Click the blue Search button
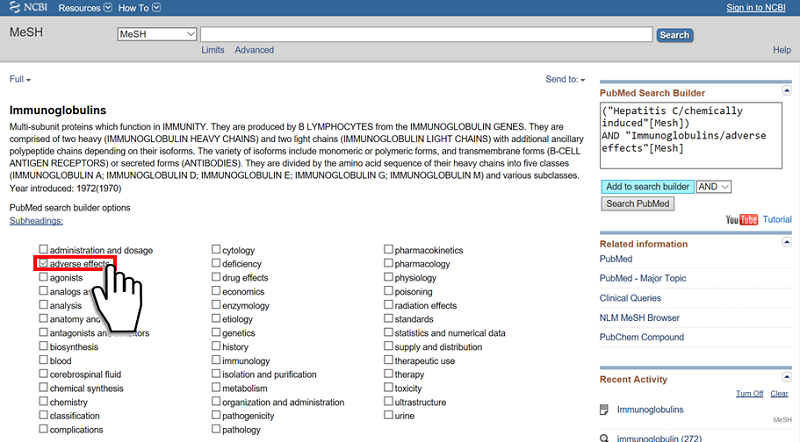The image size is (800, 442). (674, 35)
